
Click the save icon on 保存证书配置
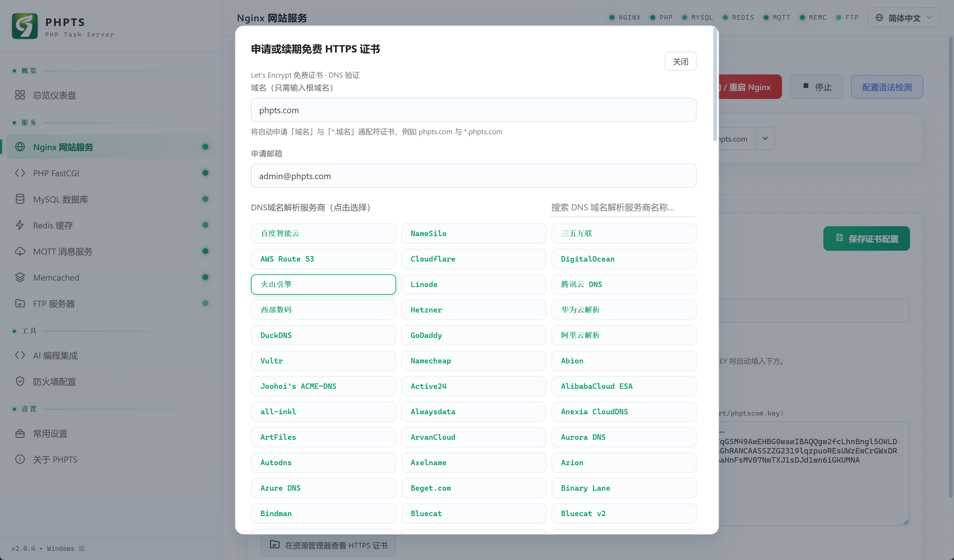(840, 238)
